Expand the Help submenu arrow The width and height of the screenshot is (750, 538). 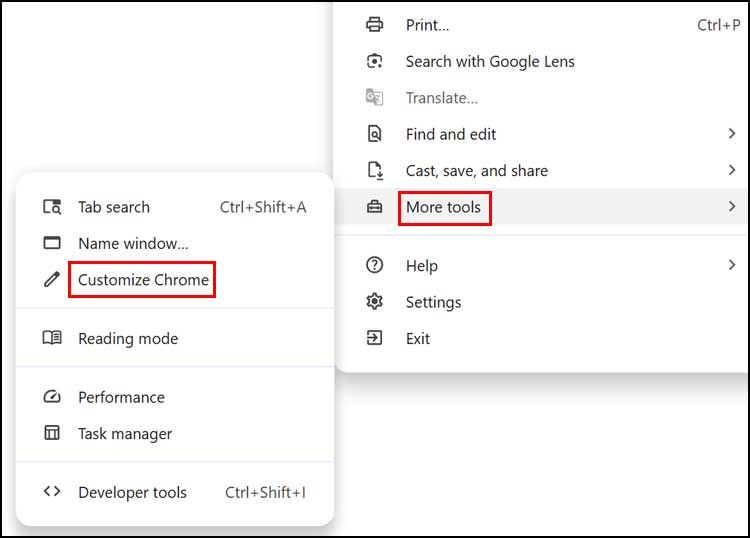coord(732,264)
